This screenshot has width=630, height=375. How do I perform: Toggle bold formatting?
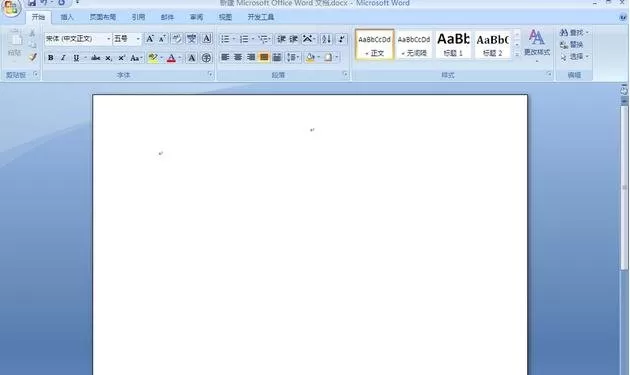[51, 58]
